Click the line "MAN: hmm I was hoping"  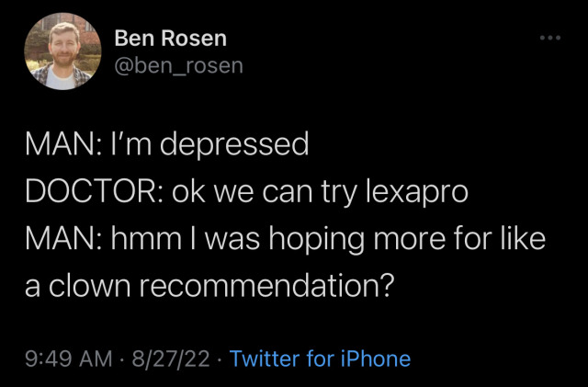(x=285, y=241)
